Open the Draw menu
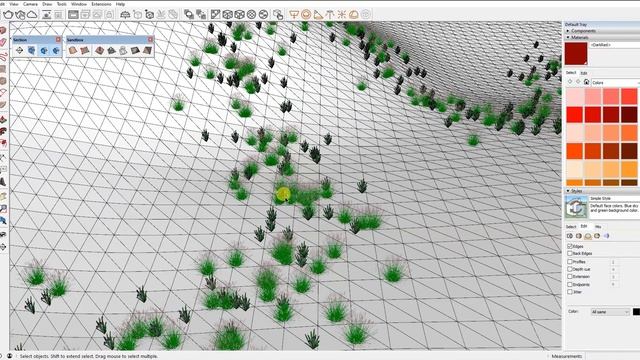The image size is (640, 360). tap(47, 4)
